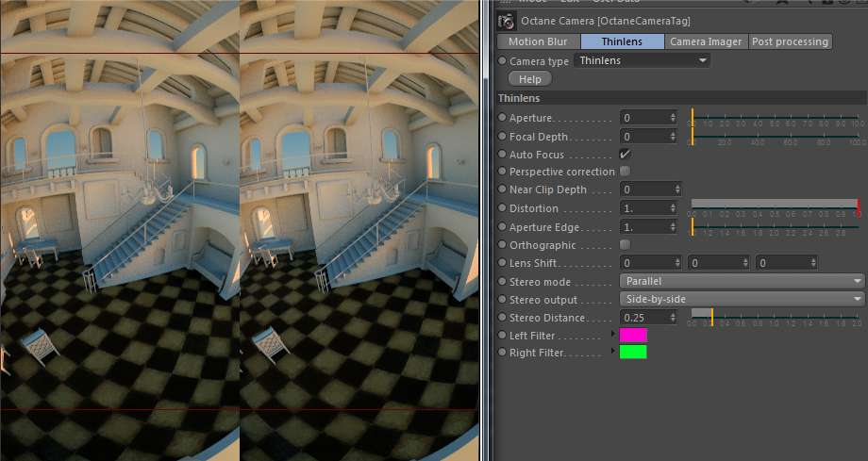Click into the Distortion value field
Screen dimensions: 868x461
click(644, 208)
